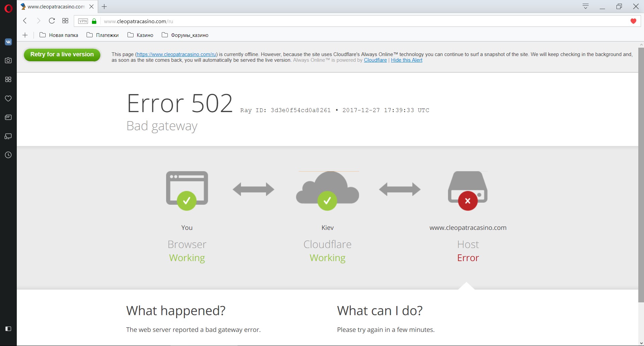The width and height of the screenshot is (644, 346).
Task: Click the 'Host' label
Action: (x=468, y=244)
